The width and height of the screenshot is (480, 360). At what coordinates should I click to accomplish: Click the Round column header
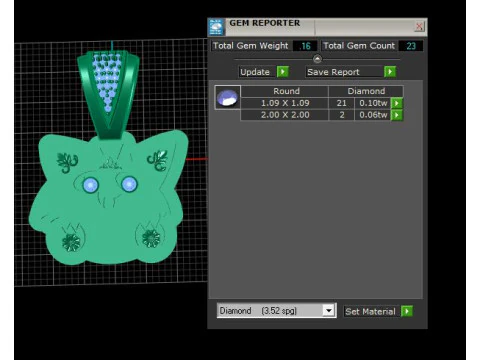pyautogui.click(x=286, y=91)
